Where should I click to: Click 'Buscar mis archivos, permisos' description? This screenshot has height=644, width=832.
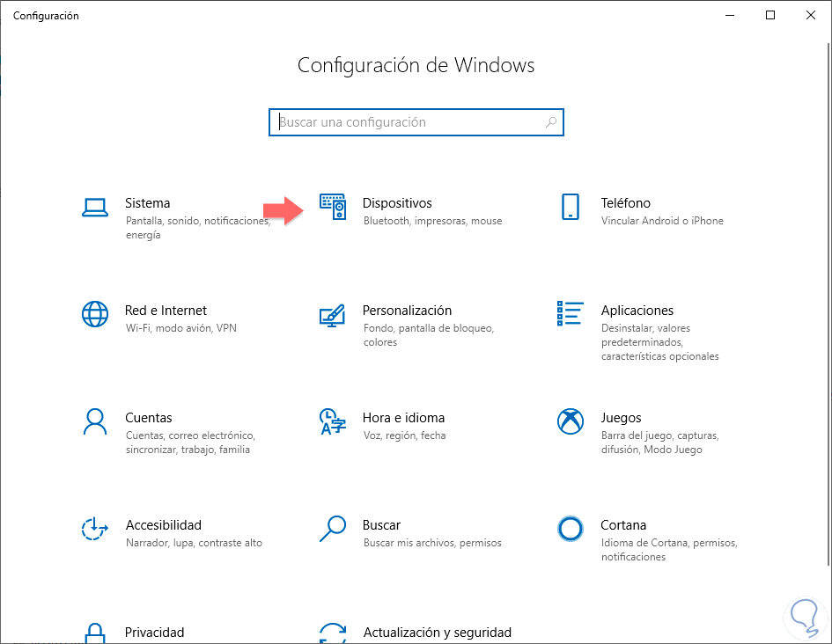click(432, 543)
